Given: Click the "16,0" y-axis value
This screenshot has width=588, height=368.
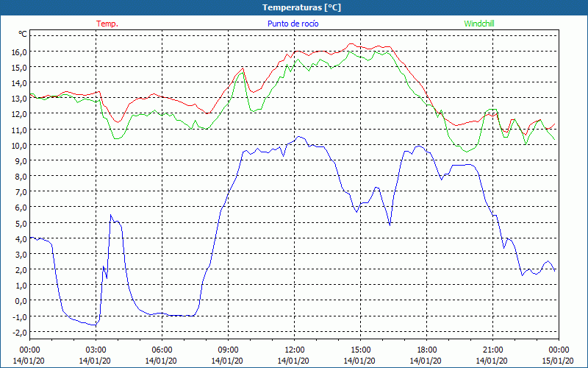Looking at the screenshot, I should coord(20,52).
